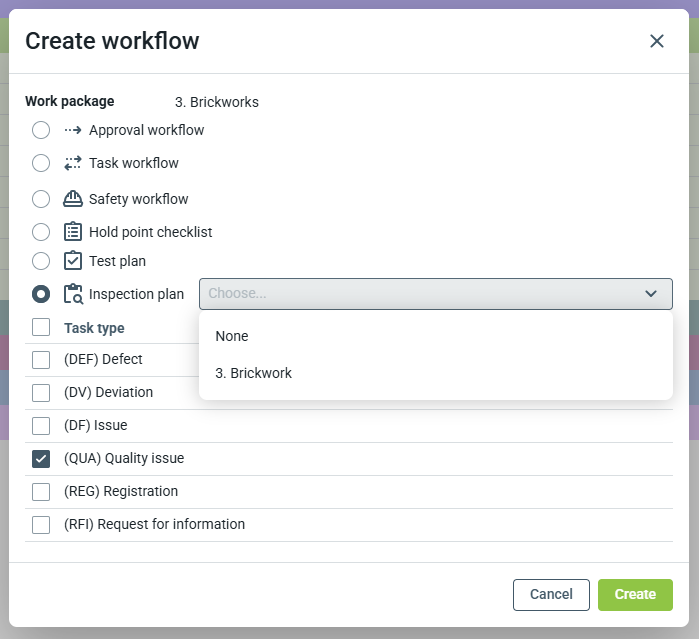
Task: Click the Test plan checkmark icon
Action: pyautogui.click(x=72, y=261)
